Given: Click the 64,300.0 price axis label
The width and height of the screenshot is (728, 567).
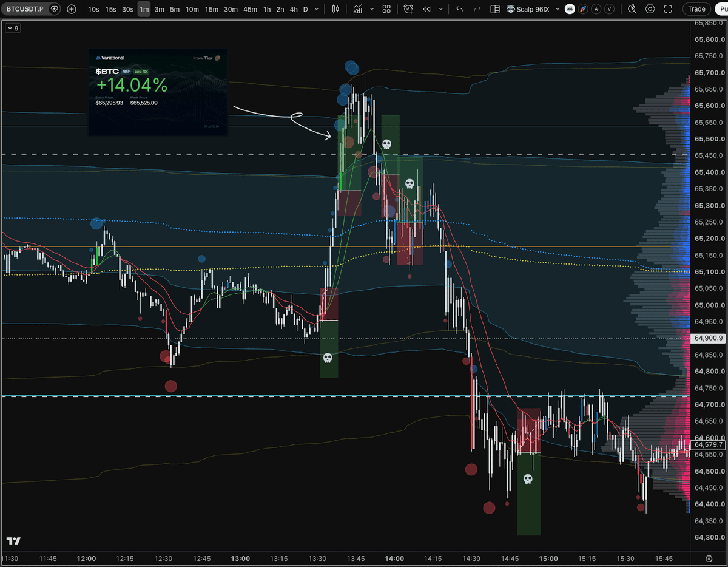Looking at the screenshot, I should pyautogui.click(x=709, y=537).
